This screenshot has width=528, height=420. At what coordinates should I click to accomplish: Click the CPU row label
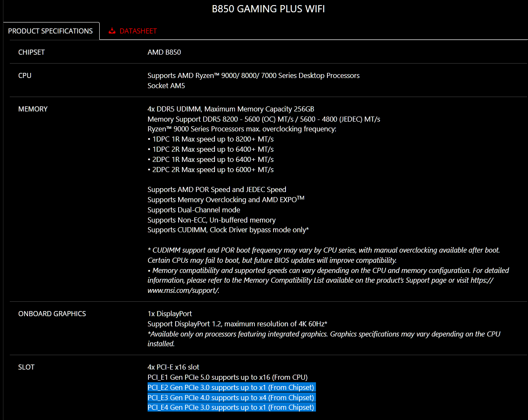tap(25, 75)
